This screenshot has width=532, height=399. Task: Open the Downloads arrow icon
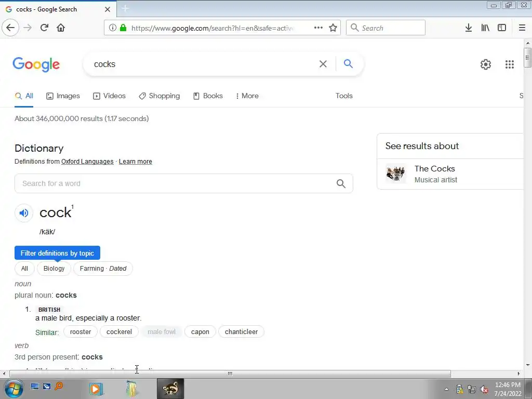pyautogui.click(x=469, y=28)
